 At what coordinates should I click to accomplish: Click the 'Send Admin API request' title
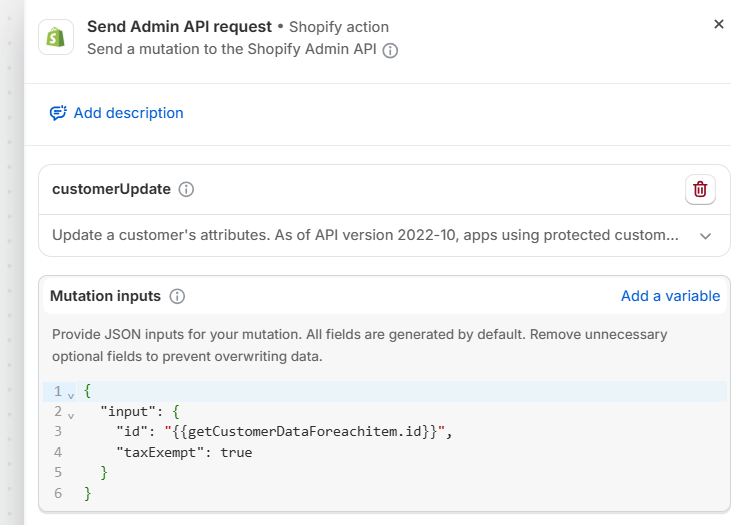tap(179, 27)
